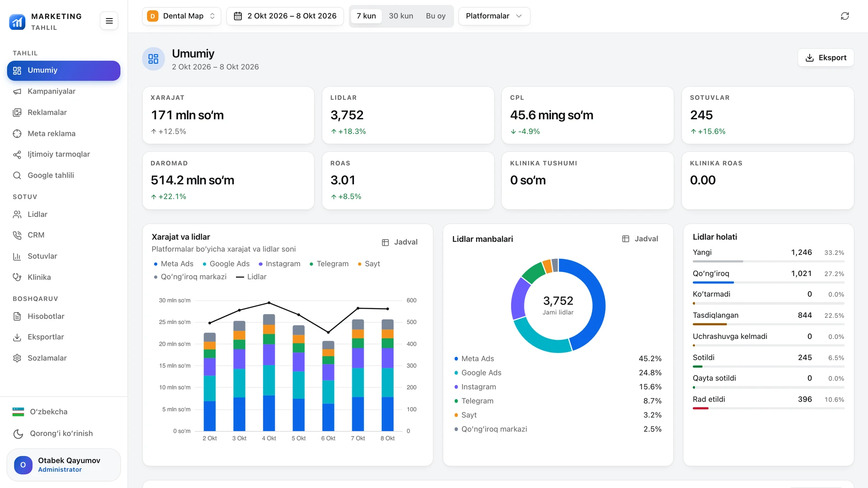868x488 pixels.
Task: Select the Bu oy period tab
Action: (436, 16)
